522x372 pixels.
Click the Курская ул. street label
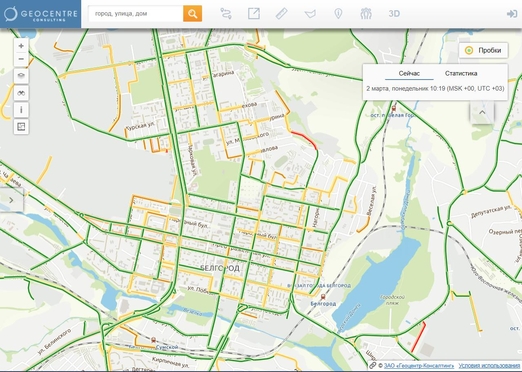tap(140, 126)
